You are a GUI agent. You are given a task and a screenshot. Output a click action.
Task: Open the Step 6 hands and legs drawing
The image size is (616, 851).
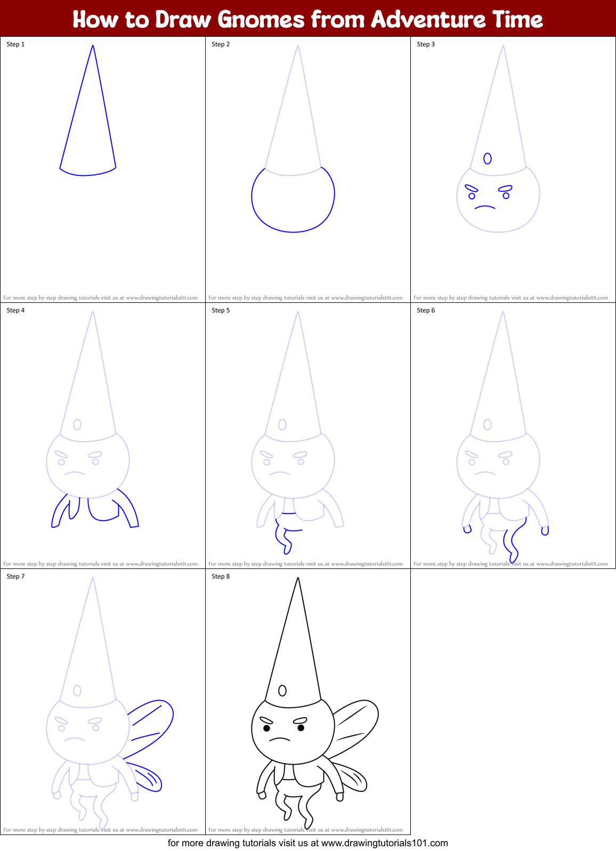[x=502, y=438]
